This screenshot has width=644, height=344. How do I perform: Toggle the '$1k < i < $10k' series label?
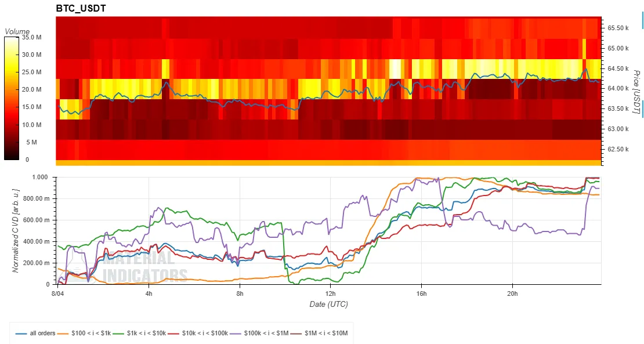point(146,334)
